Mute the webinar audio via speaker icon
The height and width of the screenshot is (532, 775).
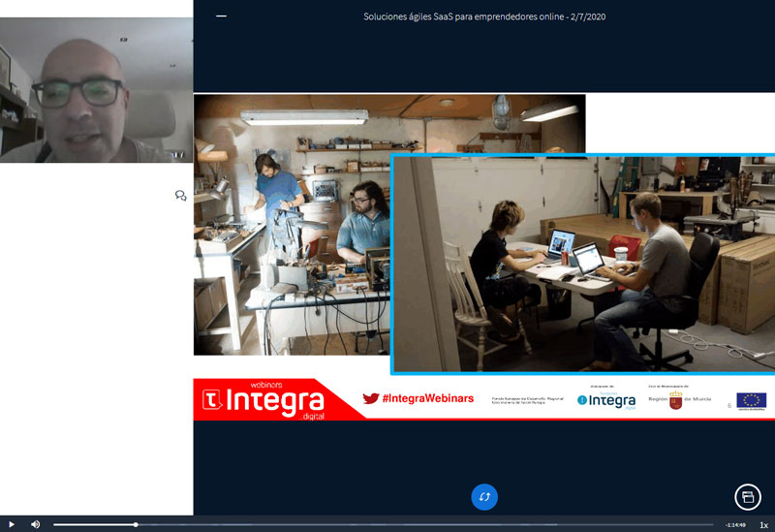pos(35,524)
